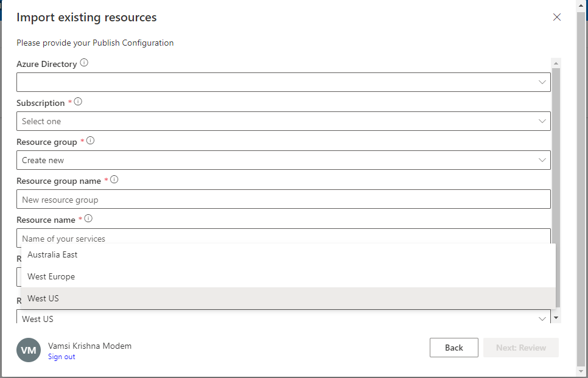This screenshot has height=378, width=588.
Task: Click the Next: Review button
Action: 520,348
